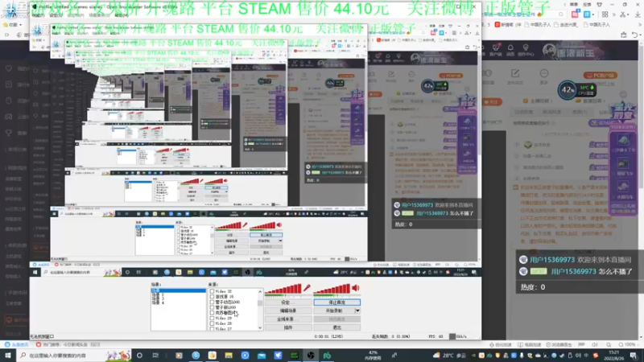
Task: Click the search magnifier in browser address bar
Action: (561, 14)
